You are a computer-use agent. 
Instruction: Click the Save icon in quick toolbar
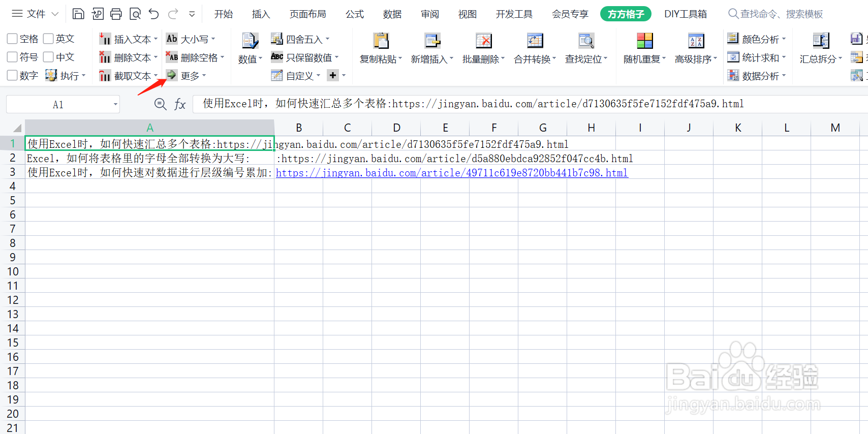point(78,14)
